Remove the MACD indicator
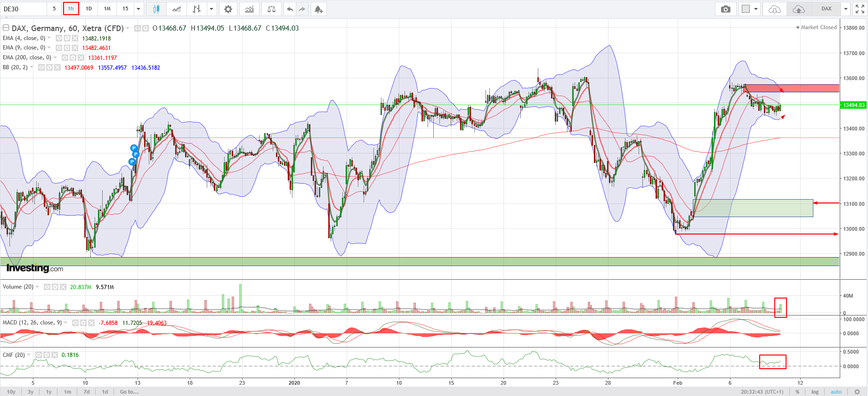The height and width of the screenshot is (396, 868). pyautogui.click(x=91, y=323)
